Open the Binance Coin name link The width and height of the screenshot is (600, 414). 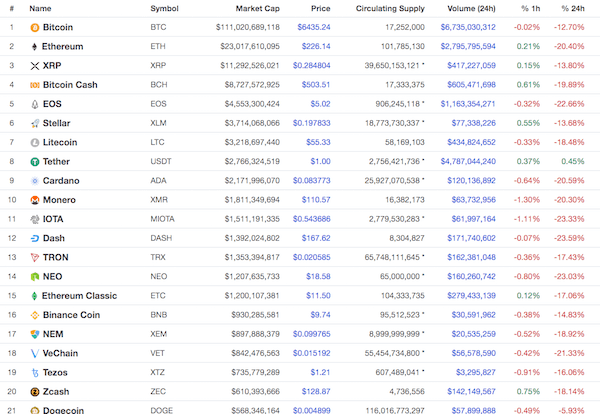pyautogui.click(x=72, y=315)
